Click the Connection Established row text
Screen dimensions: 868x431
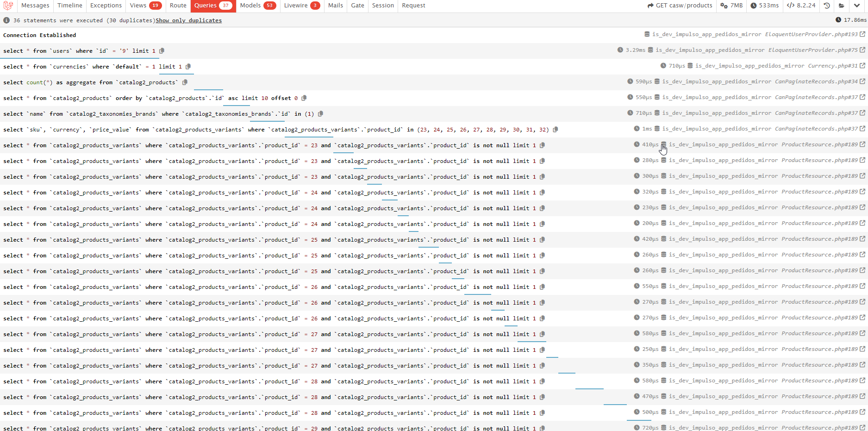pos(39,35)
